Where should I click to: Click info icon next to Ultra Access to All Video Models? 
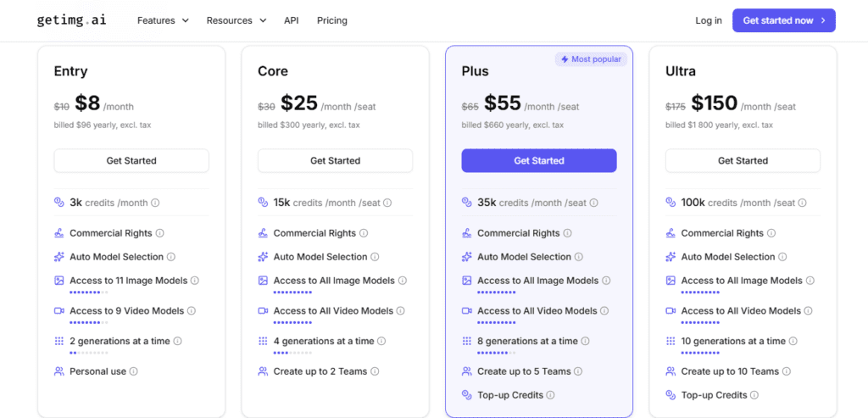tap(809, 311)
